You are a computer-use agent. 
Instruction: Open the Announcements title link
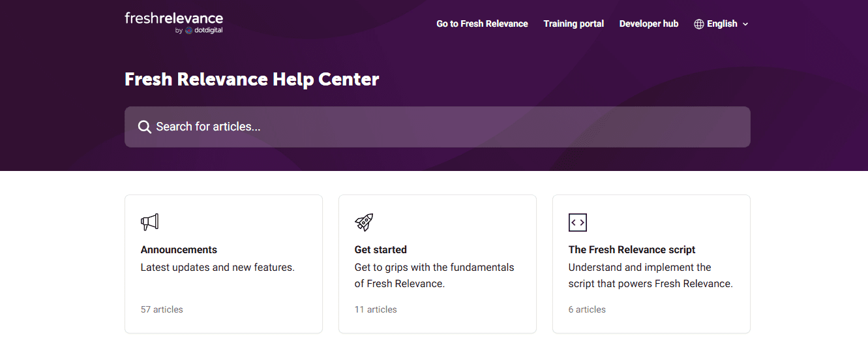pos(179,249)
